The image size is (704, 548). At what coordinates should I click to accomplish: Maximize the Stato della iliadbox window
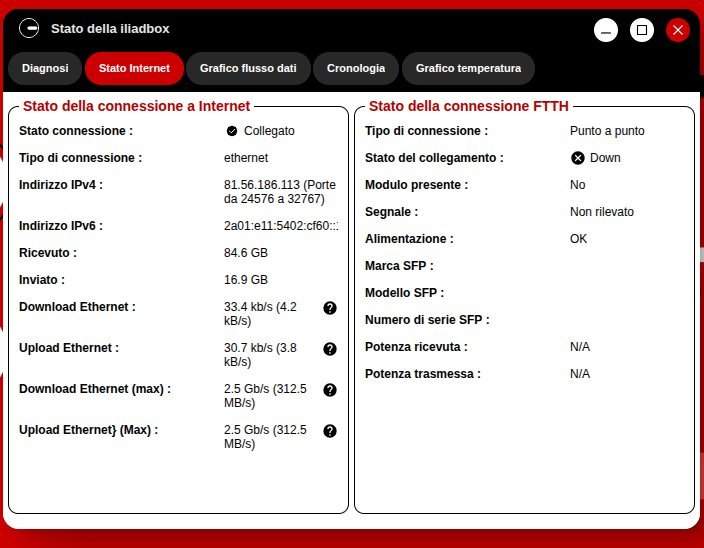pyautogui.click(x=642, y=30)
